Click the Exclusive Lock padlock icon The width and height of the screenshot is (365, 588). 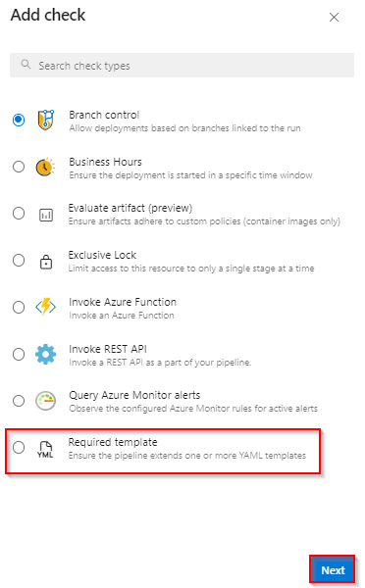click(46, 262)
